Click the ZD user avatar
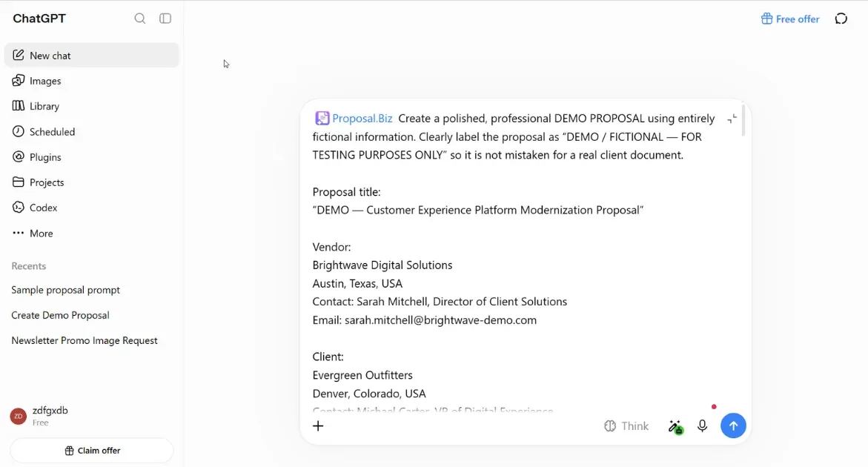This screenshot has width=868, height=467. tap(19, 416)
